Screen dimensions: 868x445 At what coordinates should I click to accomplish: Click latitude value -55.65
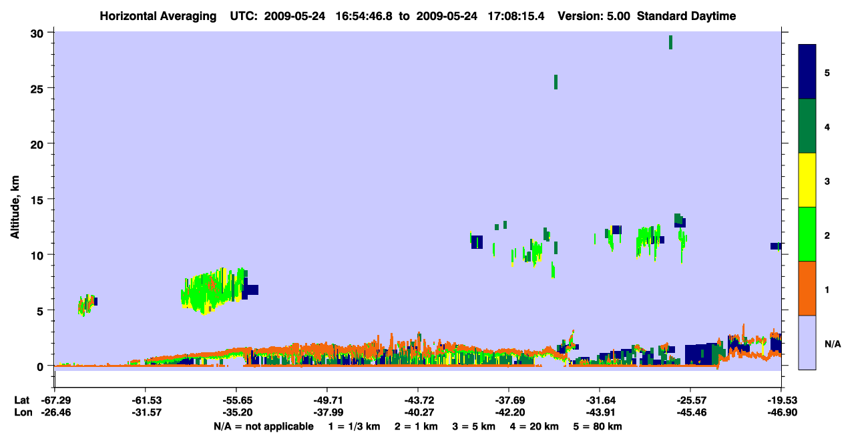tap(236, 400)
